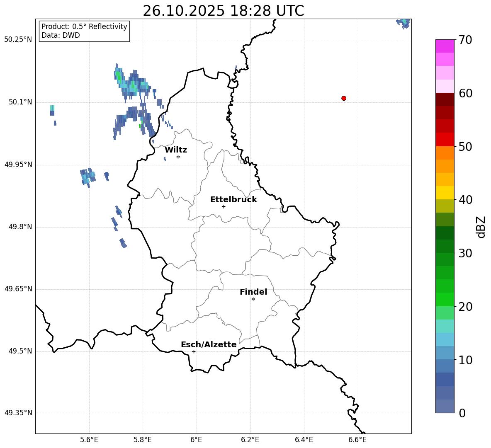Image resolution: width=491 pixels, height=448 pixels.
Task: Click the 50 tick on the colorbar
Action: [465, 147]
